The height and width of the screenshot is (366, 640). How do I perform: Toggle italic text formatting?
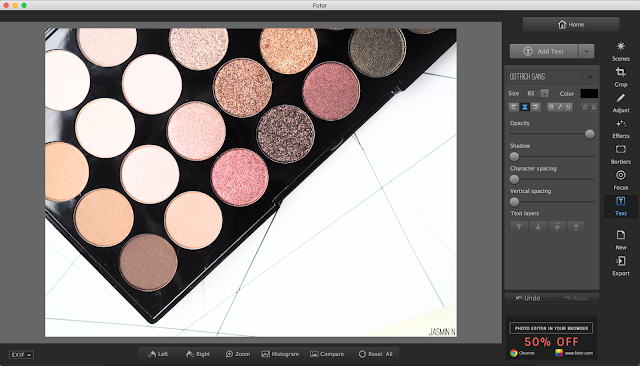tap(560, 107)
